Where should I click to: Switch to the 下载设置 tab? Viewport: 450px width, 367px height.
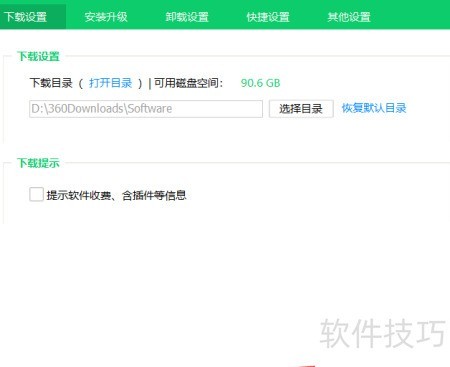click(x=26, y=17)
